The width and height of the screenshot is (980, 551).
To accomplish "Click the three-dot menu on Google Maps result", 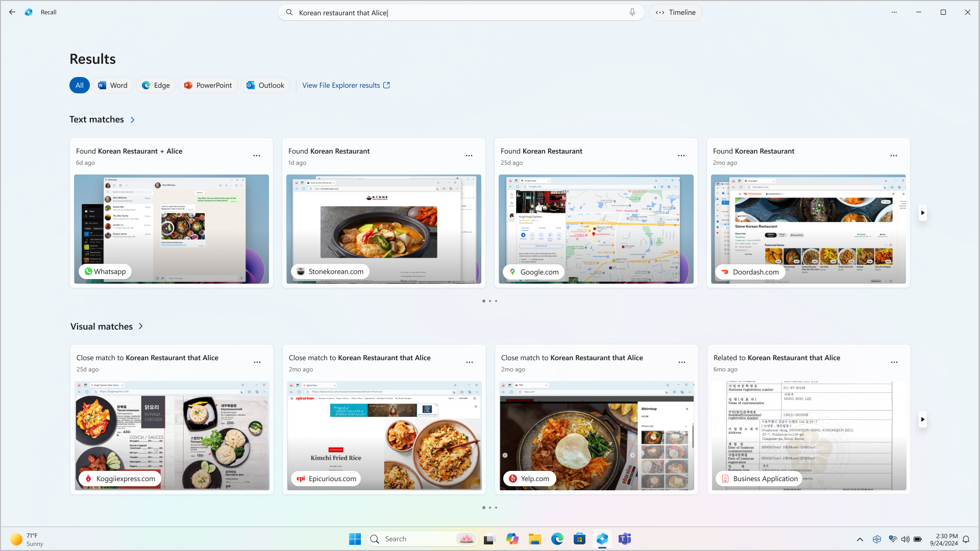I will pos(681,156).
